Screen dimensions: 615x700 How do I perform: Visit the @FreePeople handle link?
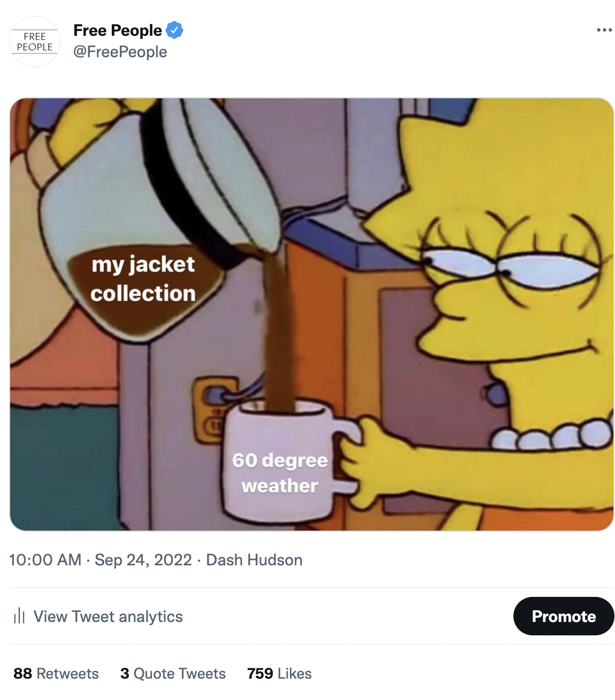[x=120, y=52]
